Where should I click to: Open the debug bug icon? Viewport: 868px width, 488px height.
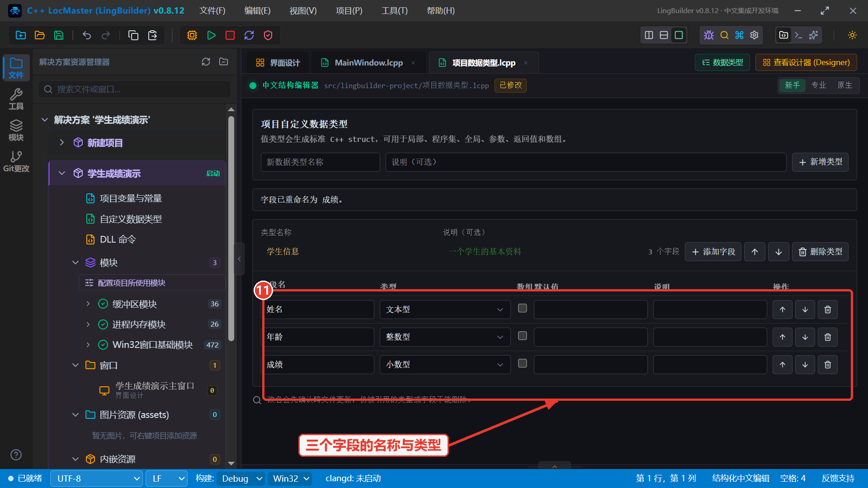click(x=709, y=35)
